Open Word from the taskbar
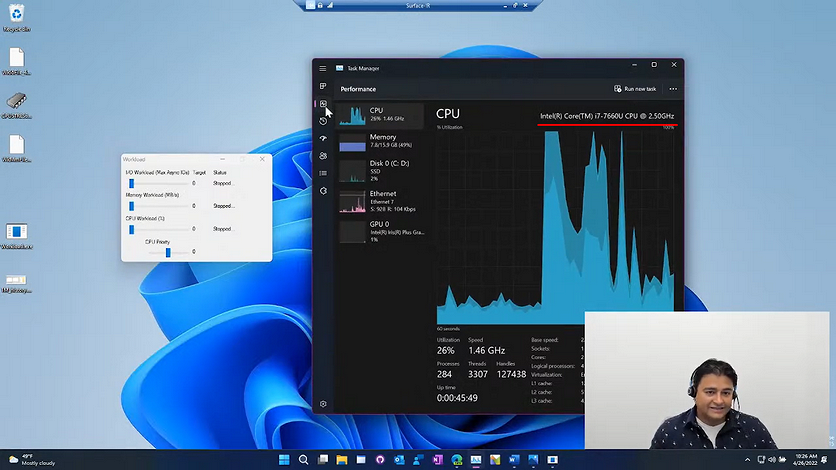The image size is (836, 470). click(x=514, y=459)
